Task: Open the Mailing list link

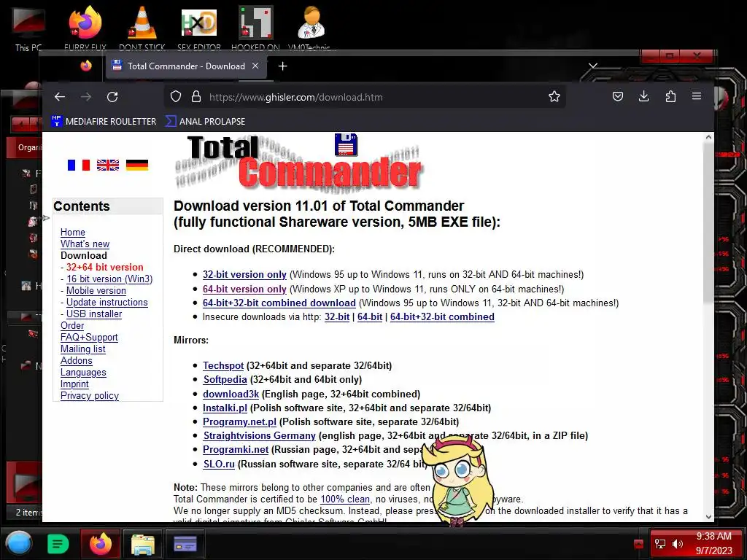Action: [83, 349]
